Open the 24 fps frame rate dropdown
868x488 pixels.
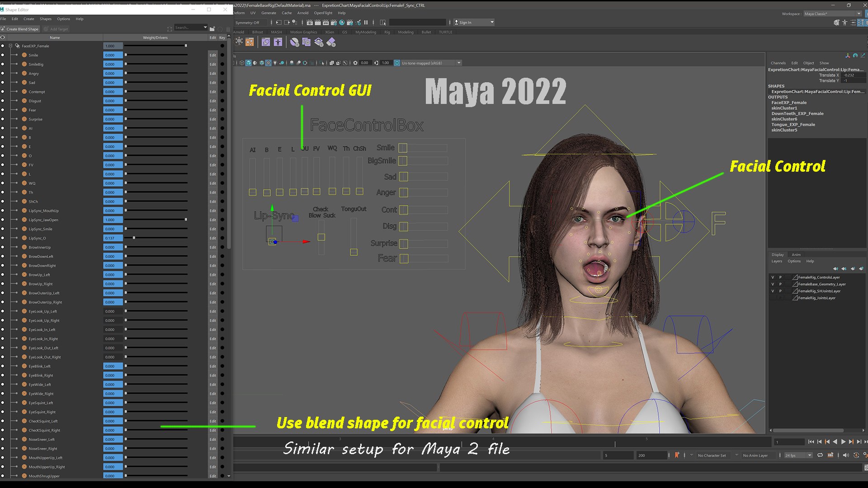tap(798, 455)
